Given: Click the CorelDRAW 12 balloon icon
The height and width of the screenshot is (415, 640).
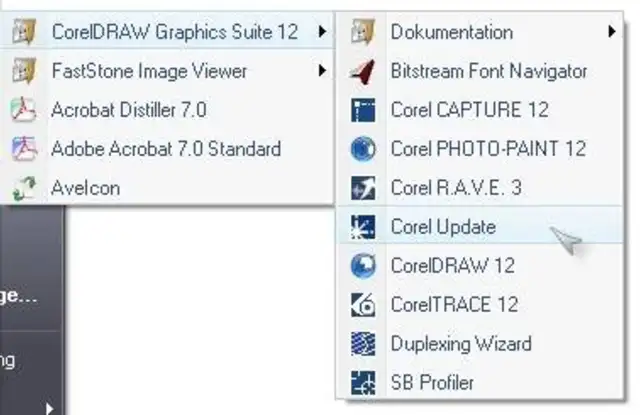Looking at the screenshot, I should point(362,266).
